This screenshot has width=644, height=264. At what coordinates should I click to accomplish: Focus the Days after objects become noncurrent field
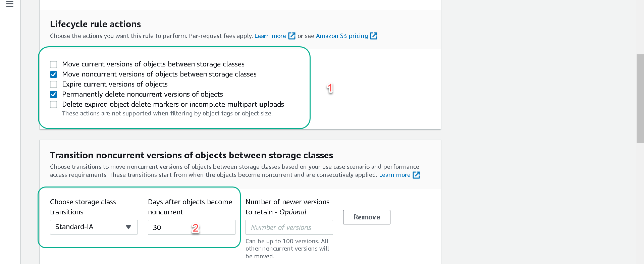192,227
